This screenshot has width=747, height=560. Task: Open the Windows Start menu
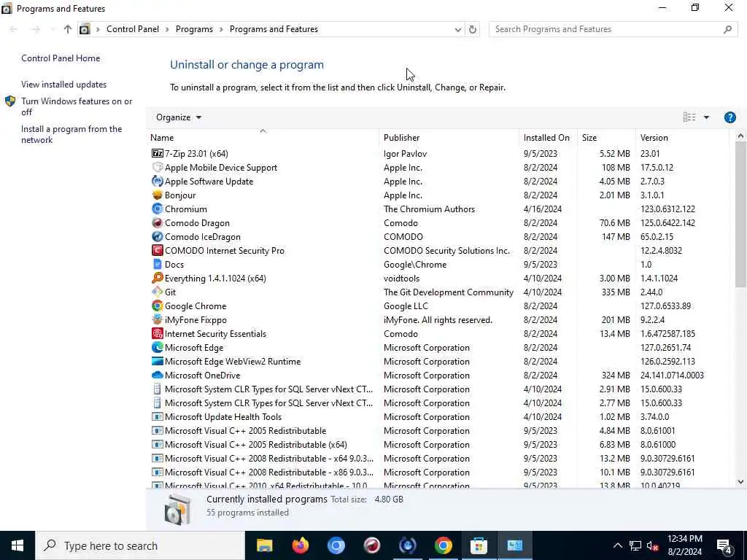pos(18,545)
